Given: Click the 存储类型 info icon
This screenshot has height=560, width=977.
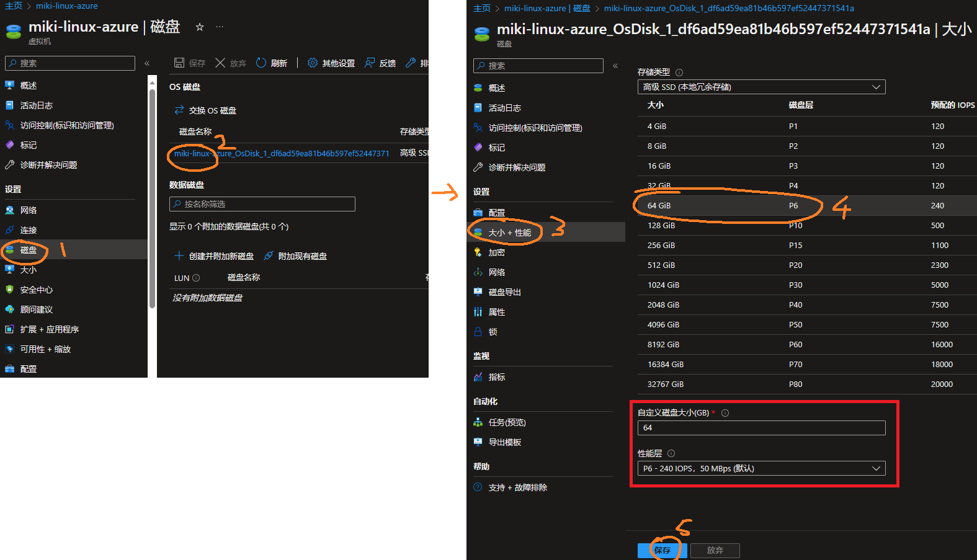Looking at the screenshot, I should (x=679, y=73).
